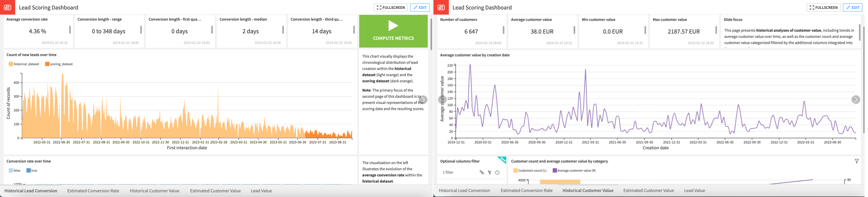The height and width of the screenshot is (197, 868).
Task: Click EDIT button in right dashboard
Action: (853, 7)
